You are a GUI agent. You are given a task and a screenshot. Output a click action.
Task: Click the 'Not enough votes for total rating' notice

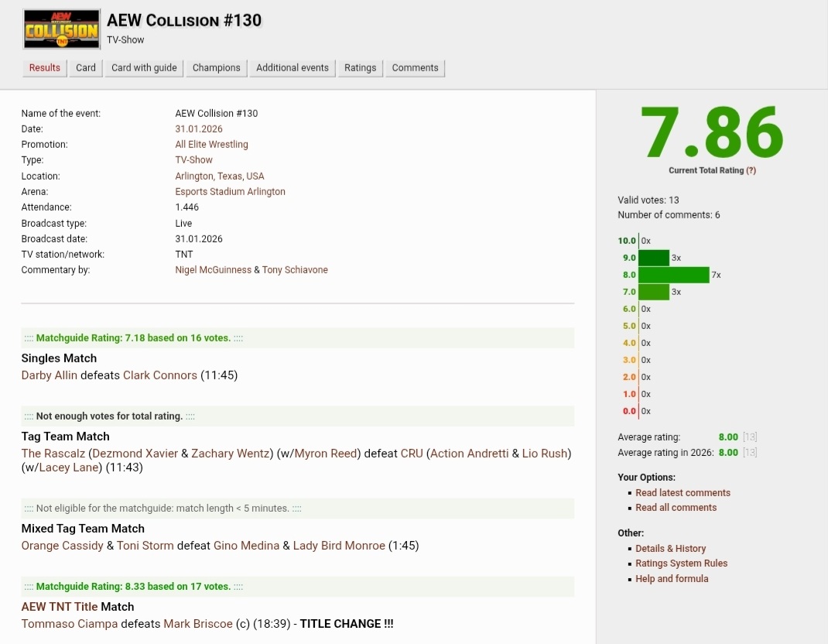pyautogui.click(x=109, y=416)
